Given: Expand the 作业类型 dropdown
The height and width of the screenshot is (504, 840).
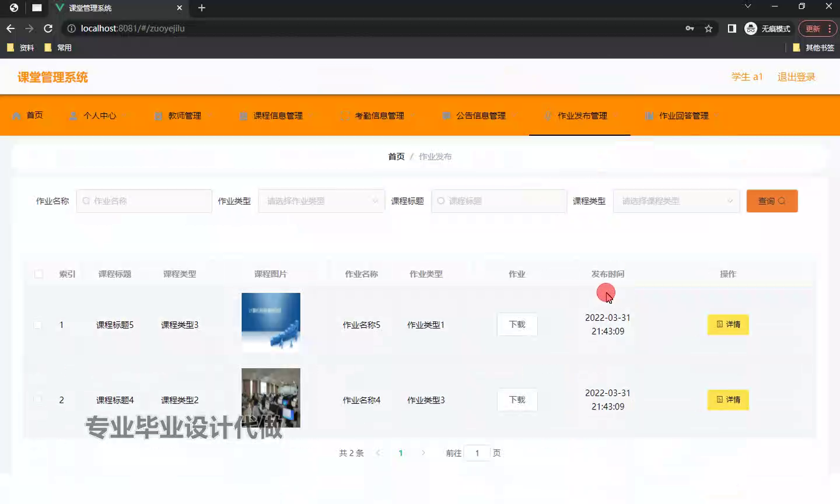Looking at the screenshot, I should pos(321,201).
